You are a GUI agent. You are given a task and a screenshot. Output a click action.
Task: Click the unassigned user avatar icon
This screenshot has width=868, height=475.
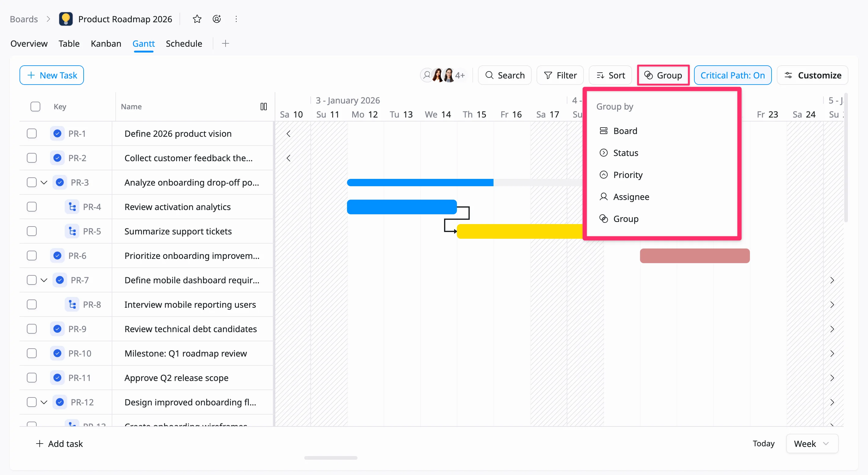pos(427,75)
